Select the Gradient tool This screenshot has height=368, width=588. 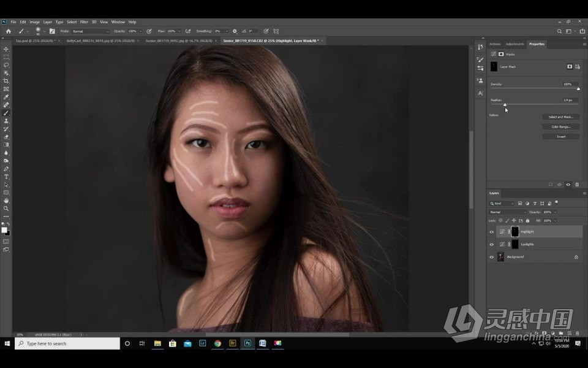tap(6, 145)
